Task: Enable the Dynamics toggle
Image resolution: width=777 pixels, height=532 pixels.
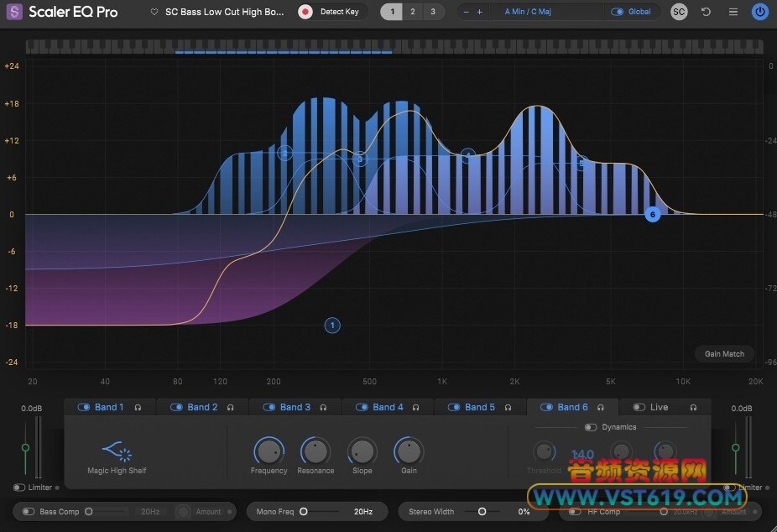Action: [x=591, y=427]
